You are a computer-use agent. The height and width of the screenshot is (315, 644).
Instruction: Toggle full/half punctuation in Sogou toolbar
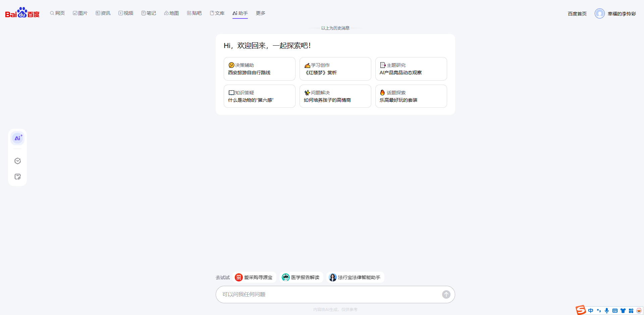(x=599, y=311)
